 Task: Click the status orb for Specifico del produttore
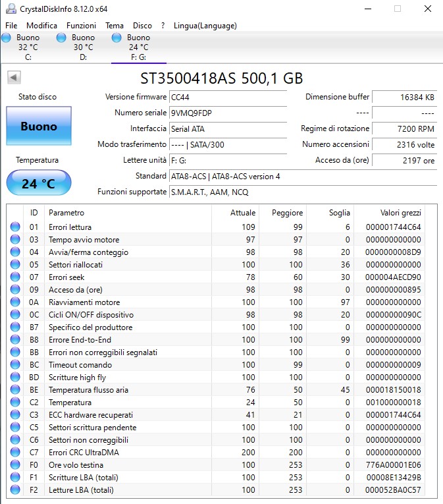click(15, 327)
